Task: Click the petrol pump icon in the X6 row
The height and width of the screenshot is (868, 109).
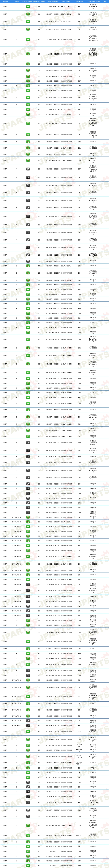Action: click(x=28, y=836)
